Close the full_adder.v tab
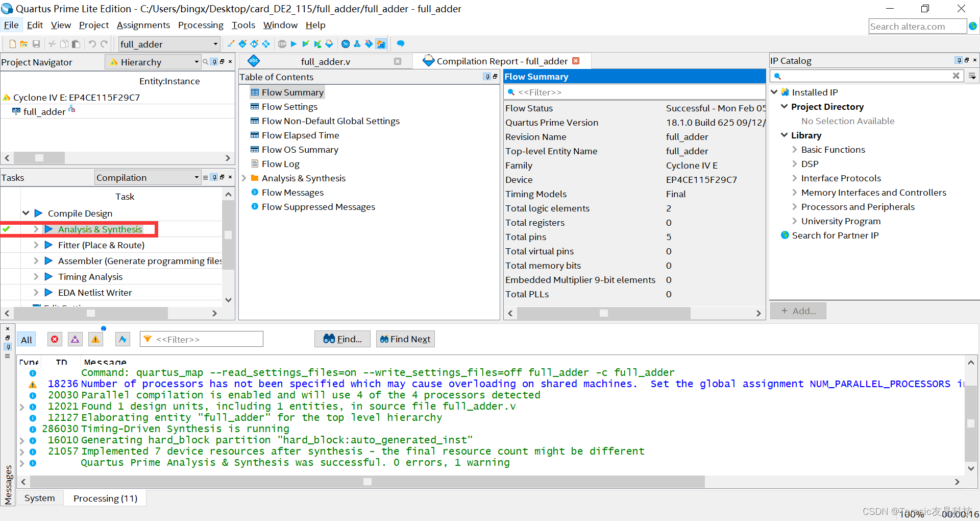 click(x=398, y=61)
